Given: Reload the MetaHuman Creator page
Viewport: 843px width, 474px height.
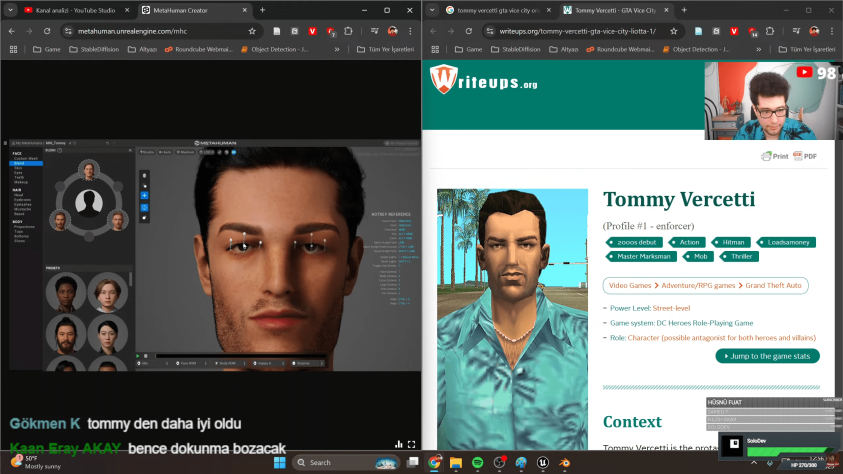Looking at the screenshot, I should tap(46, 31).
